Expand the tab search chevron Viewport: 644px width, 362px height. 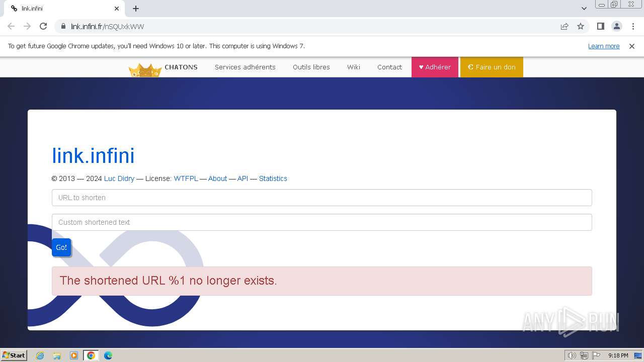(584, 9)
